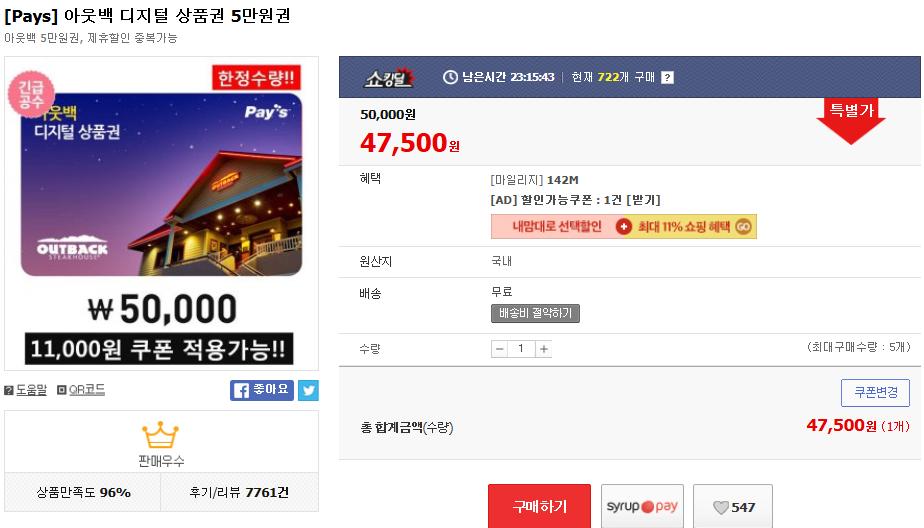Open the question mark help icon beside purchase count
924x528 pixels.
(x=667, y=77)
